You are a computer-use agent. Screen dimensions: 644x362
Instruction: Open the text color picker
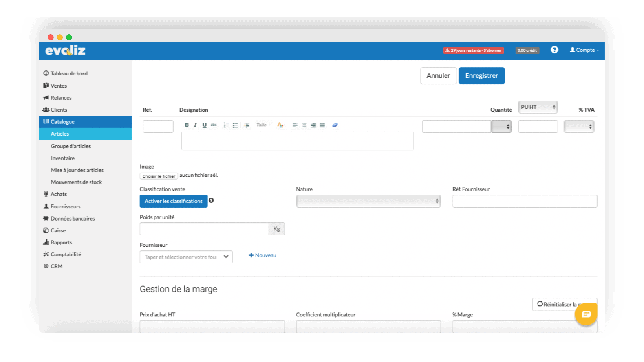281,125
